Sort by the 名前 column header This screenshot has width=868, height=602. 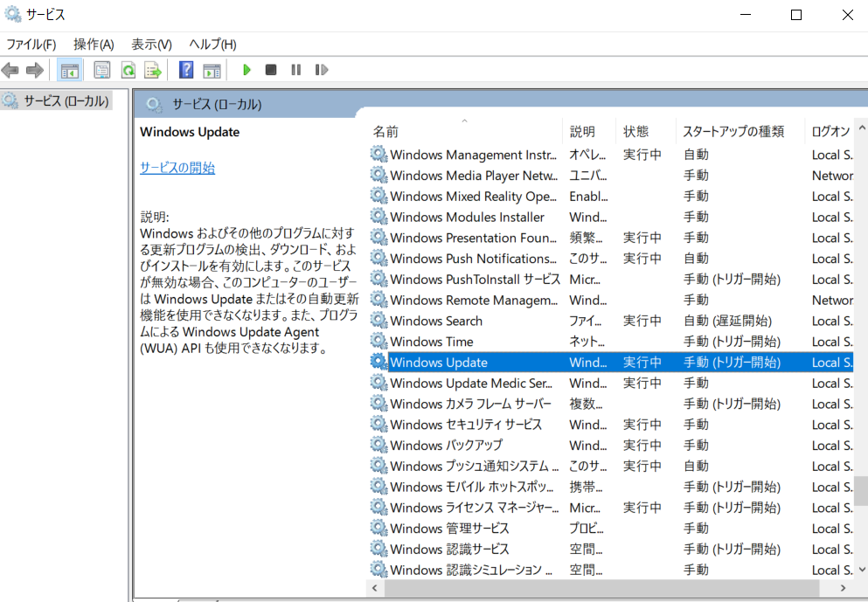coord(464,132)
